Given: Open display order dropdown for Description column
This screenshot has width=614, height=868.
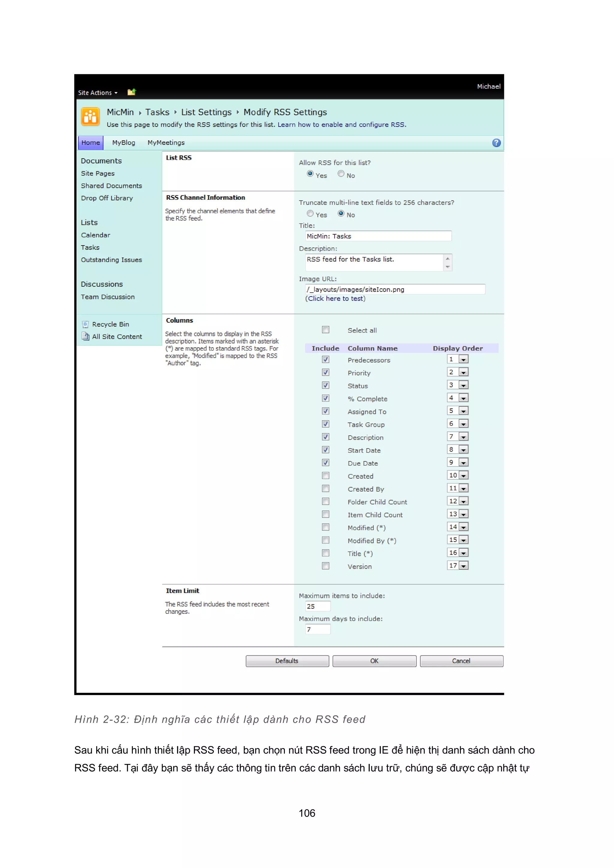Looking at the screenshot, I should click(x=458, y=436).
